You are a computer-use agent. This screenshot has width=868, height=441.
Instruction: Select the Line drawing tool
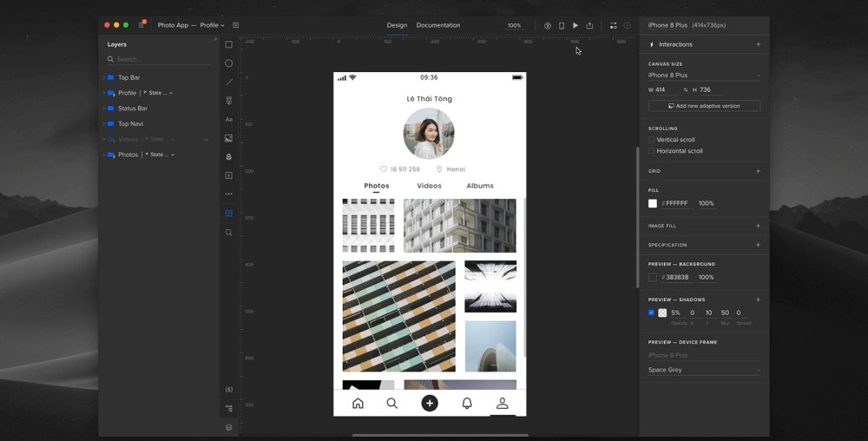[x=228, y=82]
